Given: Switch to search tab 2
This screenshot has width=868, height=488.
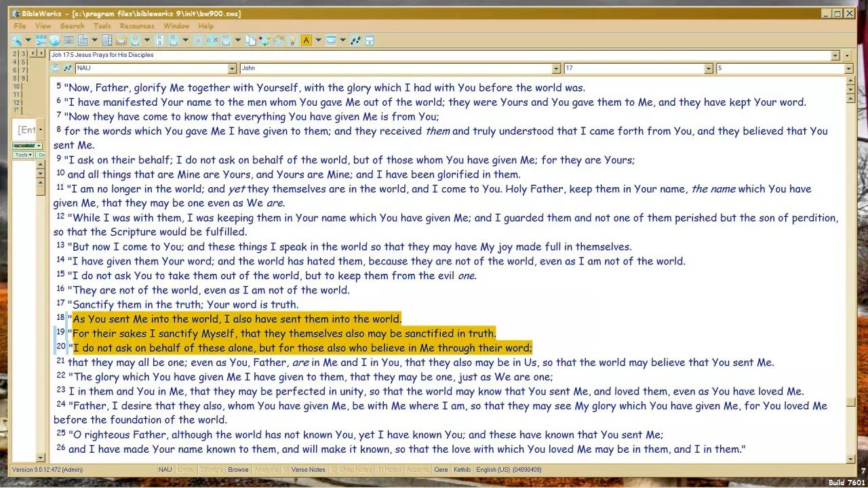Looking at the screenshot, I should click(x=15, y=54).
